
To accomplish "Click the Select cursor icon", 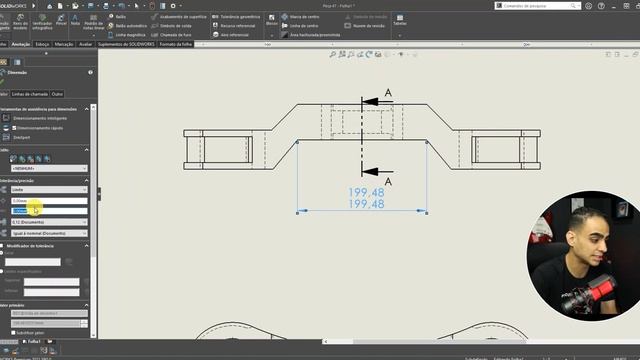I will (x=137, y=6).
